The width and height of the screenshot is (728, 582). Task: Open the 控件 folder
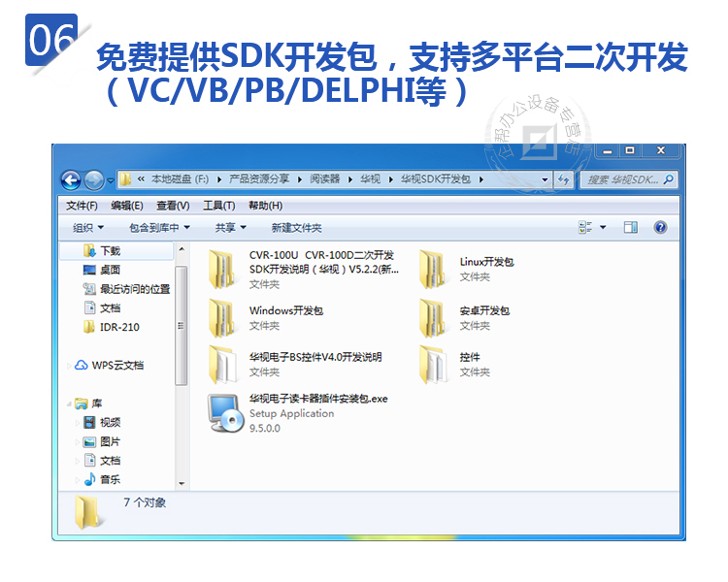coord(433,365)
